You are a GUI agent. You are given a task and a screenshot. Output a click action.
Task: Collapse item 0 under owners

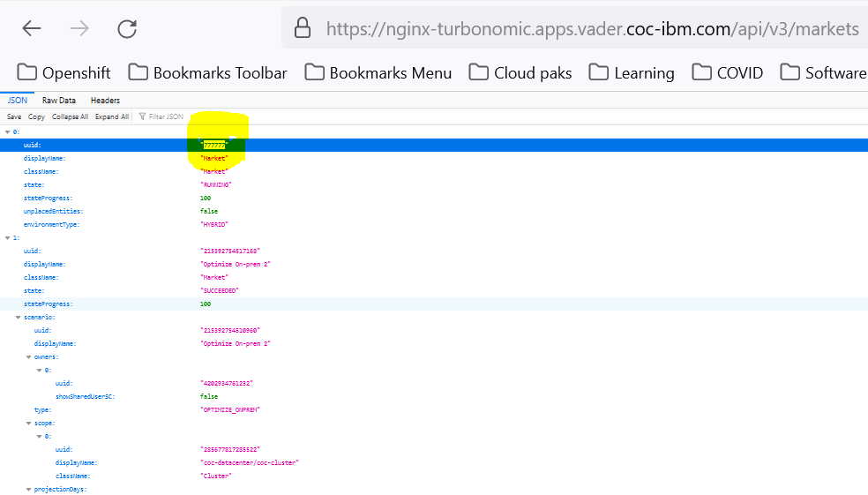40,371
